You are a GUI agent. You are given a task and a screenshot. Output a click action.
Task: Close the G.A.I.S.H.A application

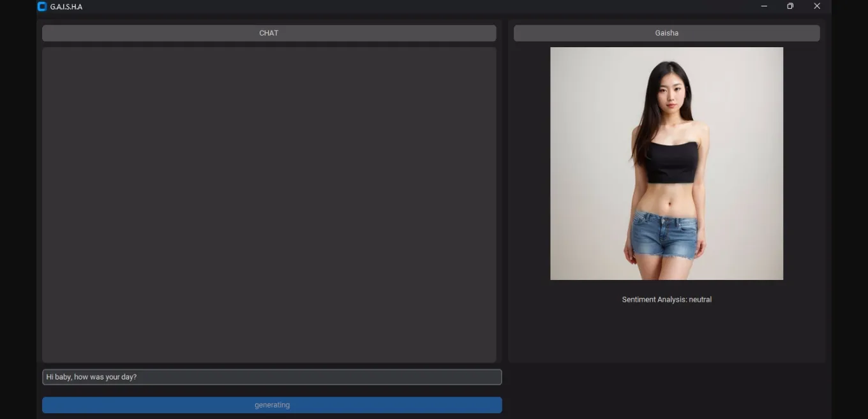click(817, 6)
